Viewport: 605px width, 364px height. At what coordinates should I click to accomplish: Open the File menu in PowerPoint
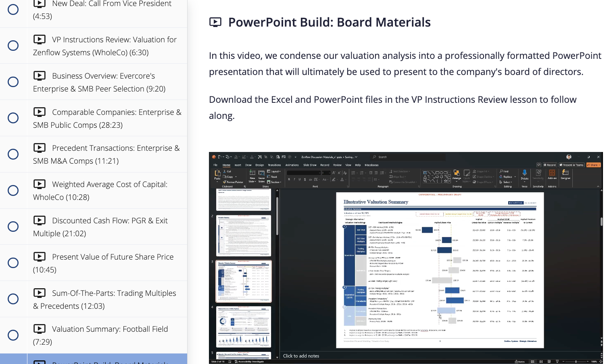[x=215, y=165]
